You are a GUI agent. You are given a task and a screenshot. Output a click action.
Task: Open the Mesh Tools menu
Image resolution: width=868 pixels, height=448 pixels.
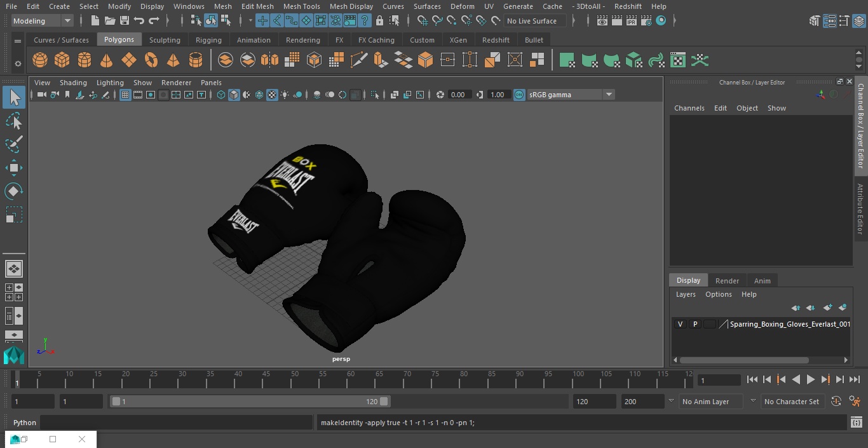[301, 6]
